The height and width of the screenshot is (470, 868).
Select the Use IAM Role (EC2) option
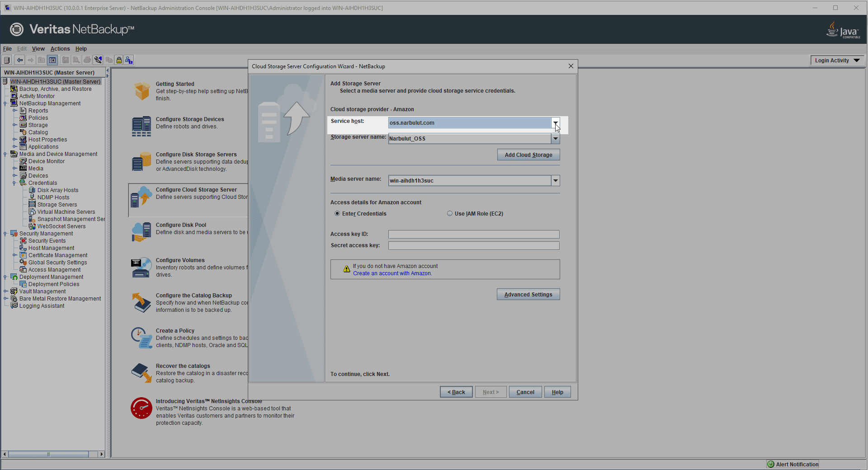(x=450, y=213)
